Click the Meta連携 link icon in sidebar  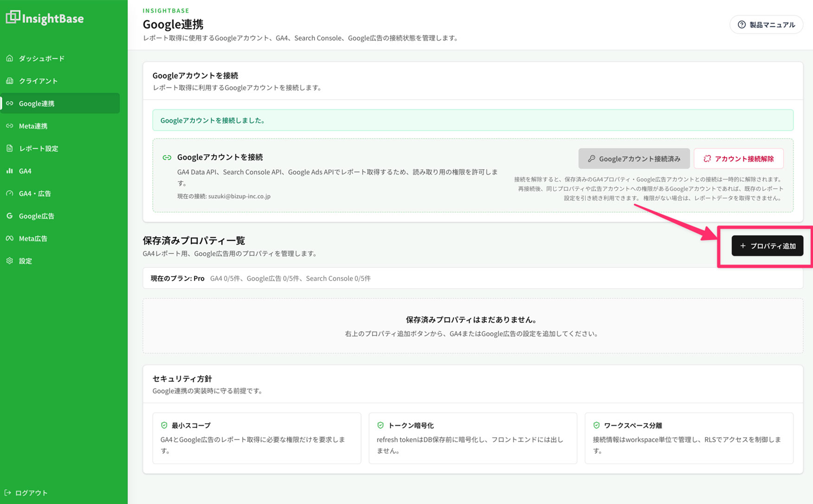click(10, 126)
